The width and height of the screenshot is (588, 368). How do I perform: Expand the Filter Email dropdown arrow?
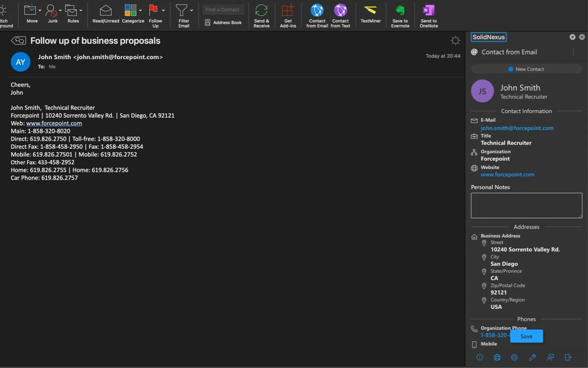click(x=191, y=10)
